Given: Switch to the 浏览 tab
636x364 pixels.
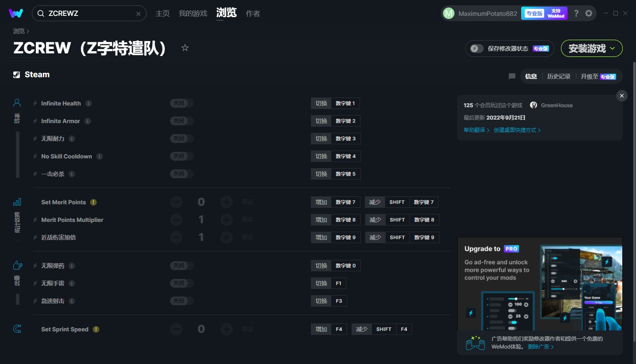Looking at the screenshot, I should pos(227,13).
